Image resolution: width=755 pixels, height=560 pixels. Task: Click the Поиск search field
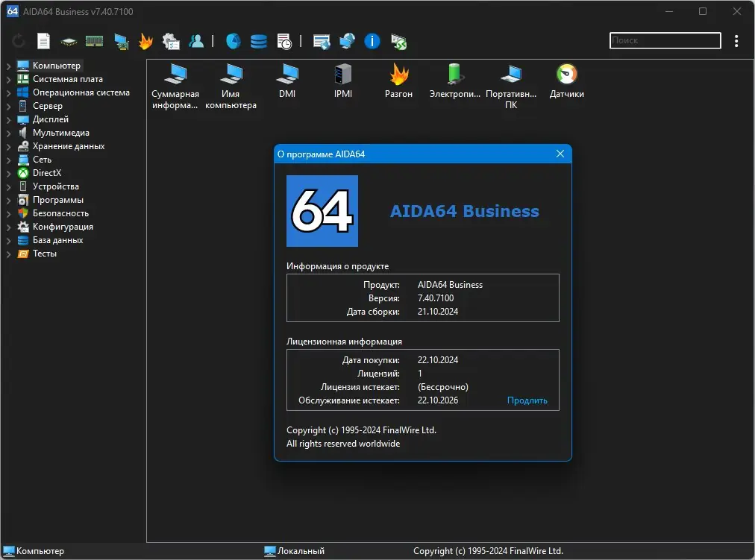click(x=665, y=41)
